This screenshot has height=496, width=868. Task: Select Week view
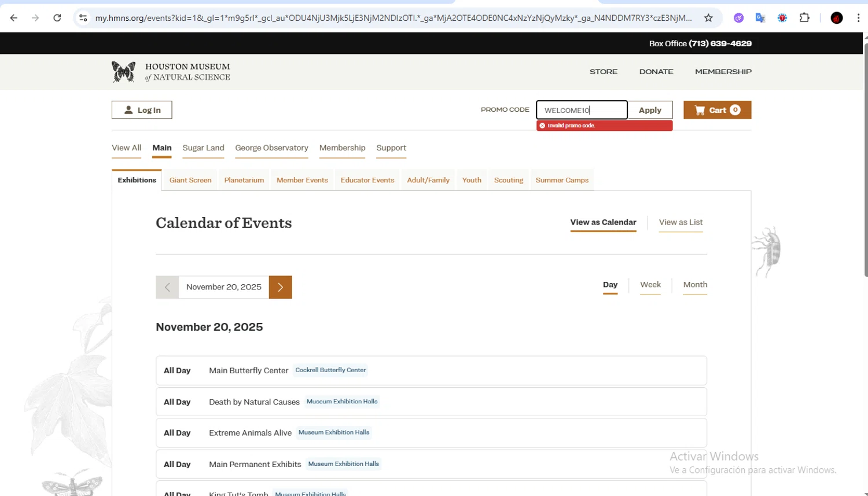[650, 285]
